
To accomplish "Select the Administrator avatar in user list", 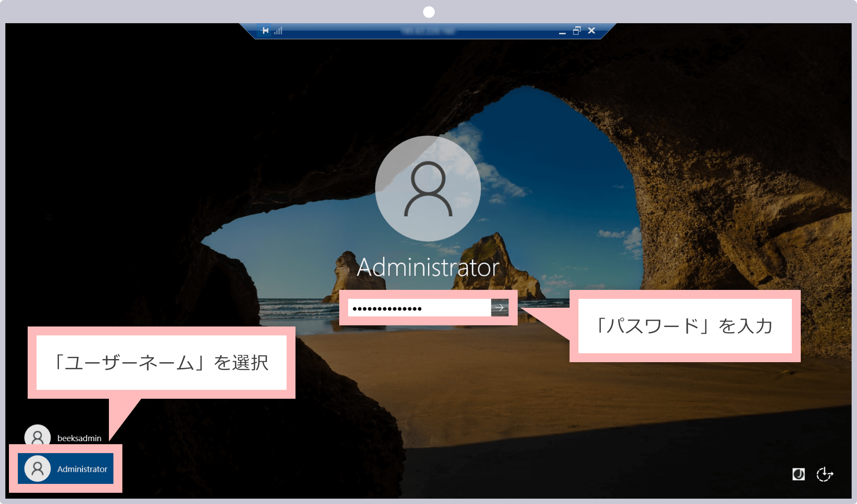I will click(x=37, y=468).
